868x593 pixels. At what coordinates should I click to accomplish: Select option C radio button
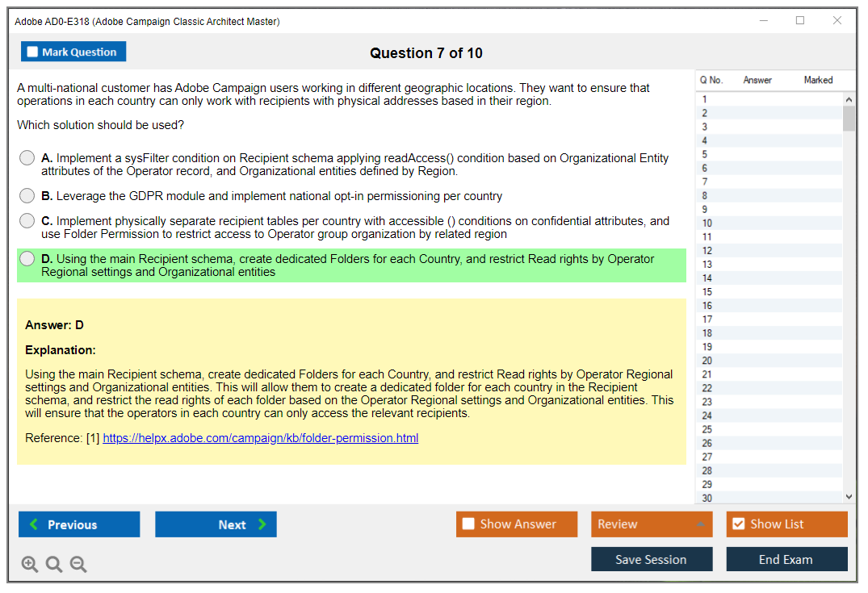pyautogui.click(x=27, y=221)
